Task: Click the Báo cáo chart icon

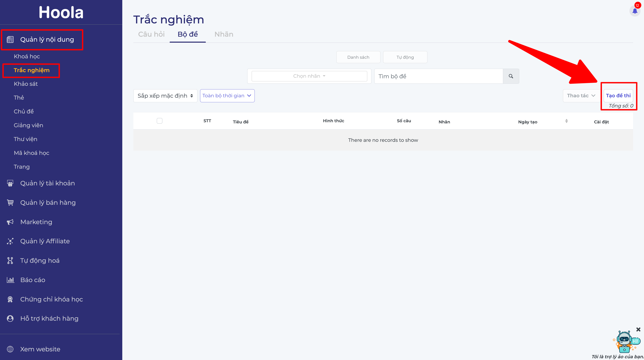Action: [x=10, y=280]
